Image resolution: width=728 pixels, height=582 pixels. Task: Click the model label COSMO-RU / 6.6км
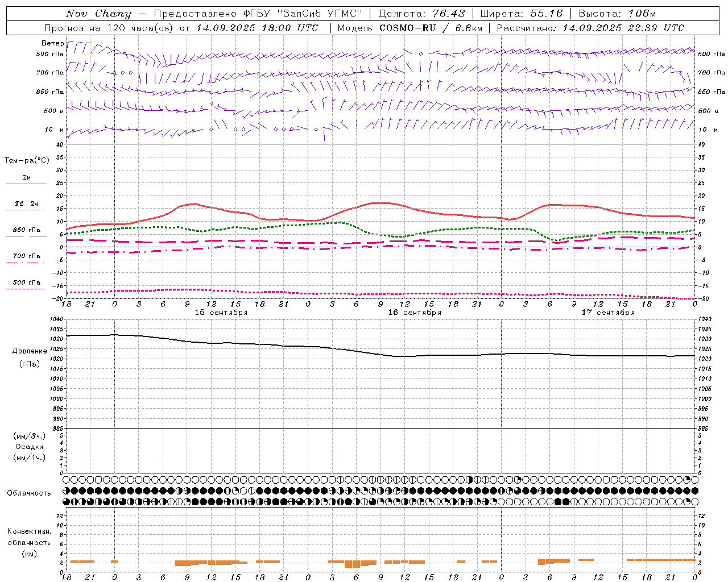click(431, 28)
